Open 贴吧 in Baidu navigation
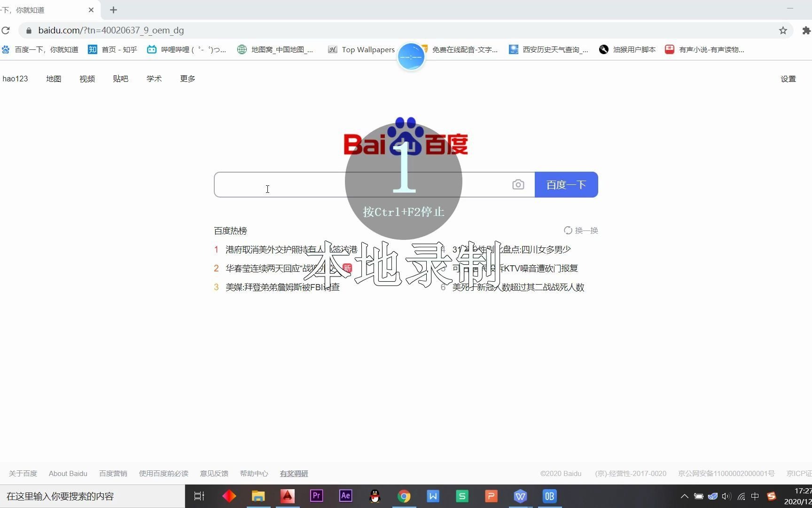The image size is (812, 508). coord(120,79)
